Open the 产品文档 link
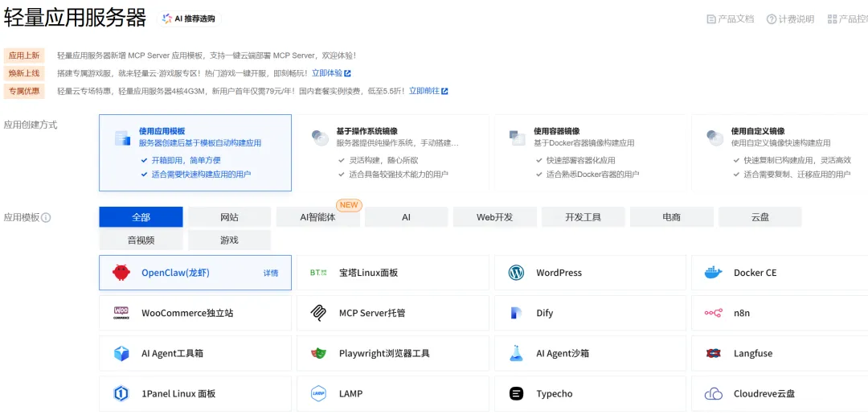Screen dimensions: 868x419 pos(731,18)
